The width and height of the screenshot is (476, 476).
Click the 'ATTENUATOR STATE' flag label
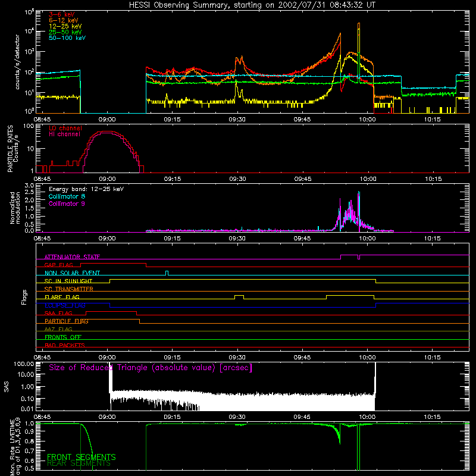click(x=72, y=257)
